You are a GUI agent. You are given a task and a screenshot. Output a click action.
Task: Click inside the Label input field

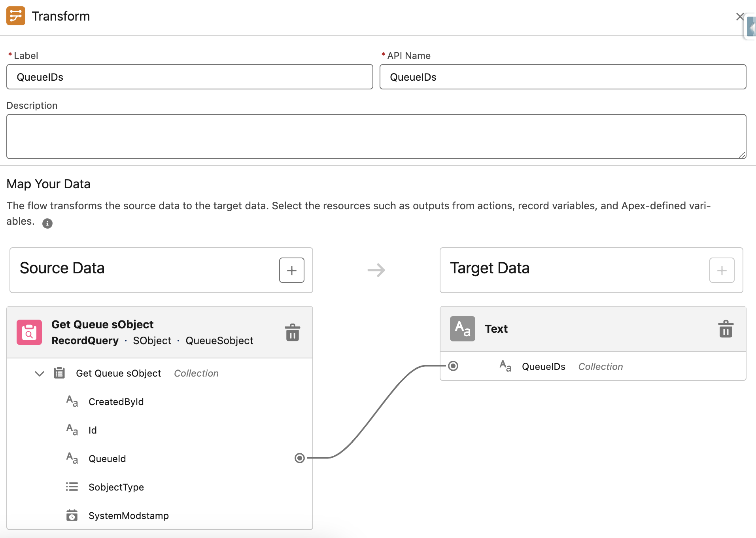point(189,77)
